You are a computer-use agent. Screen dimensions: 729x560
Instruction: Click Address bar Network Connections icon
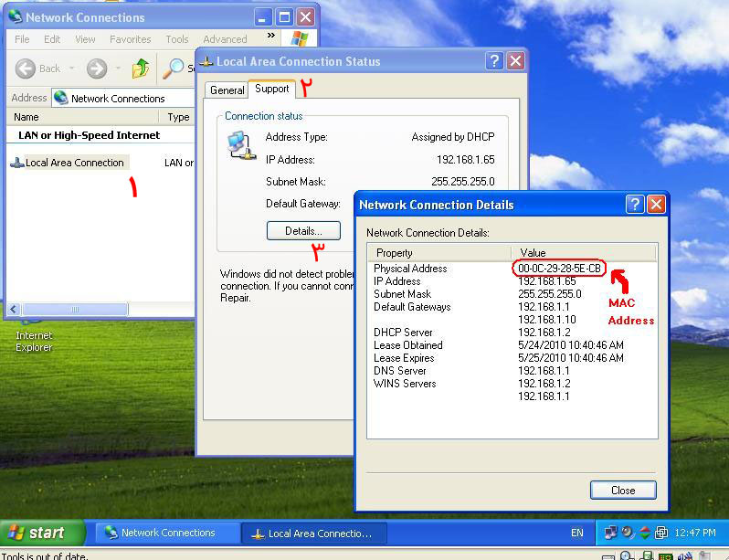[x=61, y=98]
